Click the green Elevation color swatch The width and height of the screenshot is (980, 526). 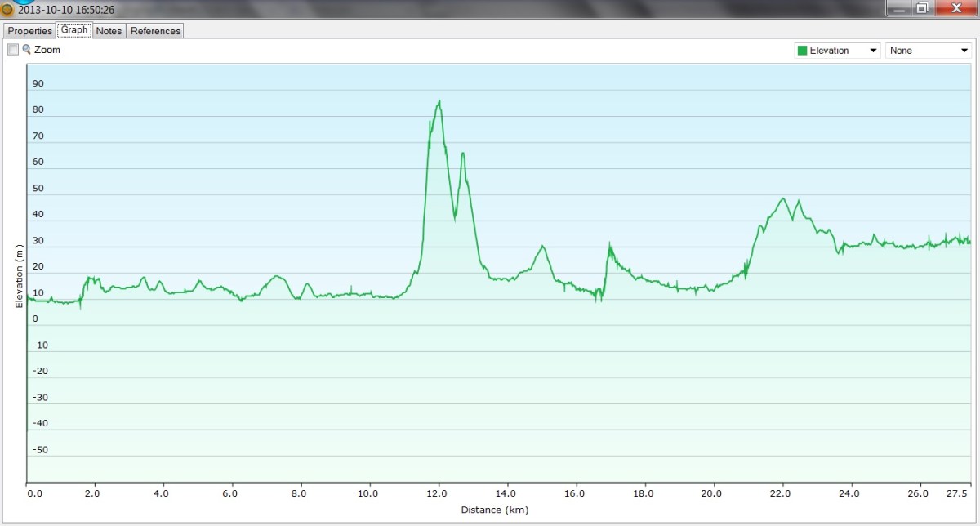coord(802,51)
